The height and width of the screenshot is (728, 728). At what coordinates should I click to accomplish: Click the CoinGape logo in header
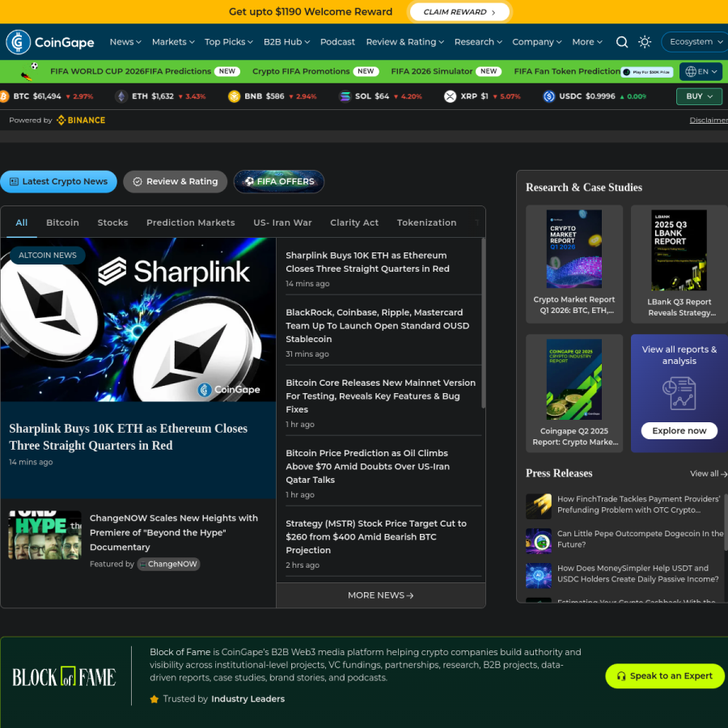pyautogui.click(x=49, y=42)
